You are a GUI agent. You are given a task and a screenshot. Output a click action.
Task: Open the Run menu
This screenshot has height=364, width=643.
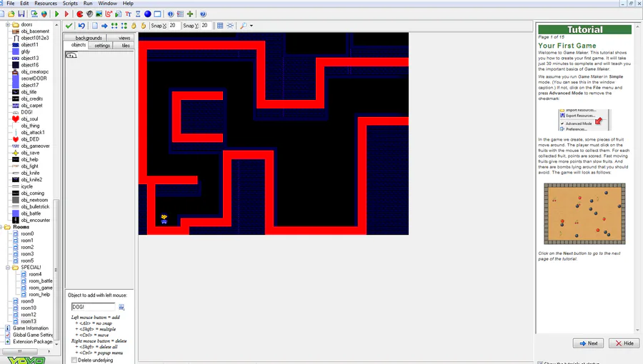click(x=88, y=4)
